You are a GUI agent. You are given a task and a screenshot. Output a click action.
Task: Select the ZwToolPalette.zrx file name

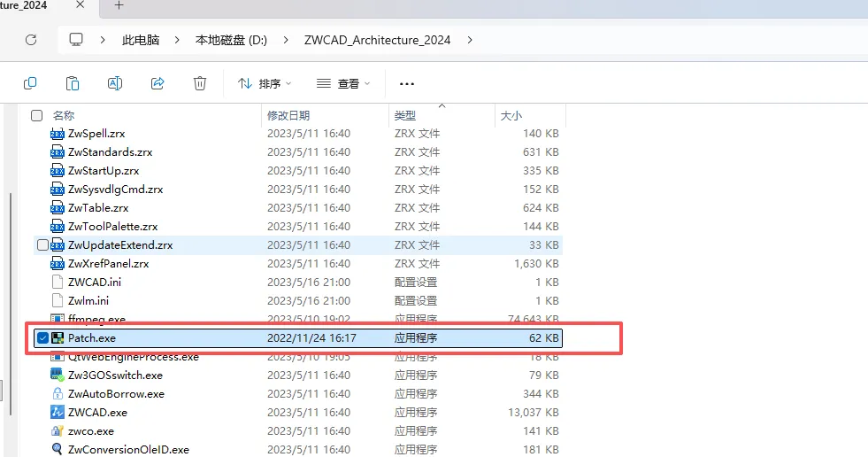click(x=113, y=226)
